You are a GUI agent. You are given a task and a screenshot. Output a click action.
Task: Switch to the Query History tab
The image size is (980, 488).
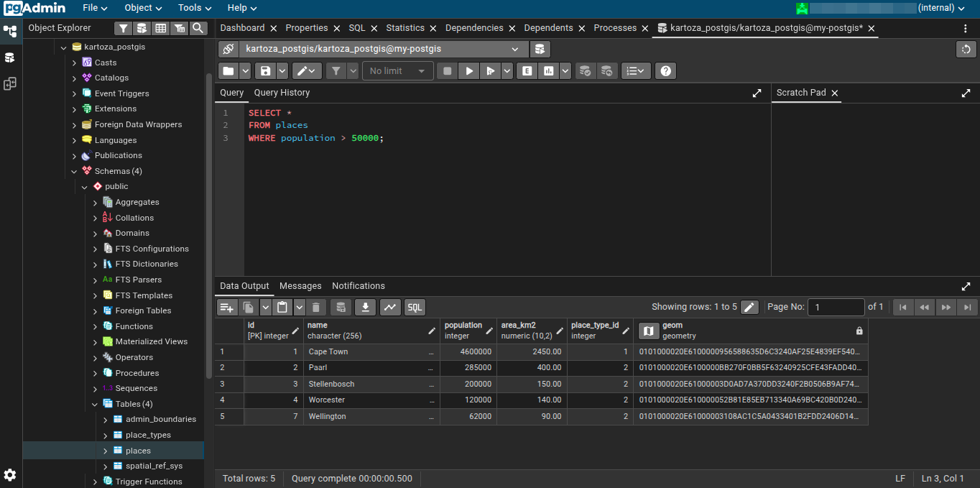pyautogui.click(x=280, y=93)
